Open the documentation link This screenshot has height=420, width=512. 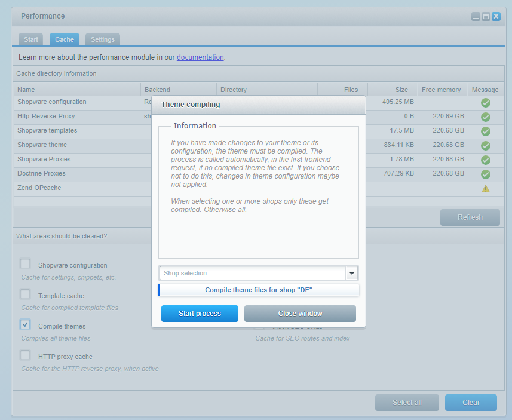(200, 57)
